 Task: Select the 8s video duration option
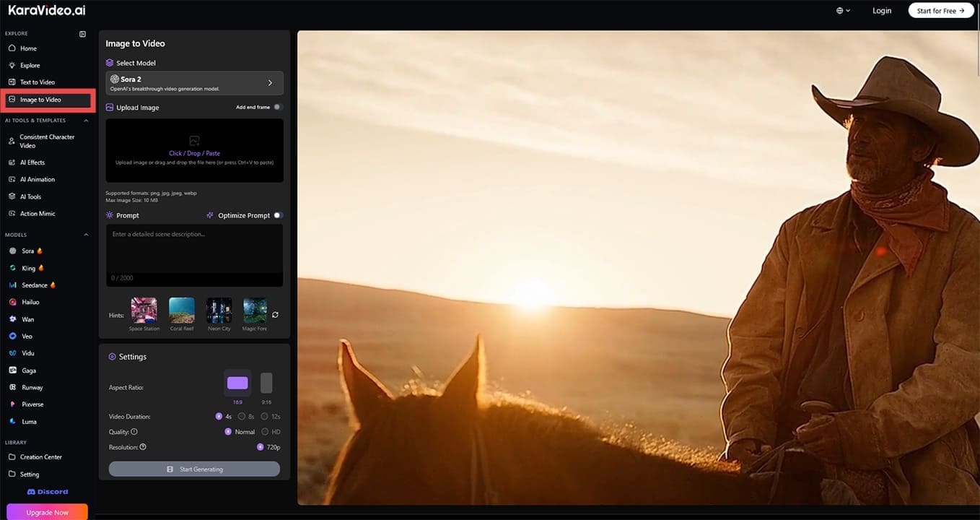(241, 416)
